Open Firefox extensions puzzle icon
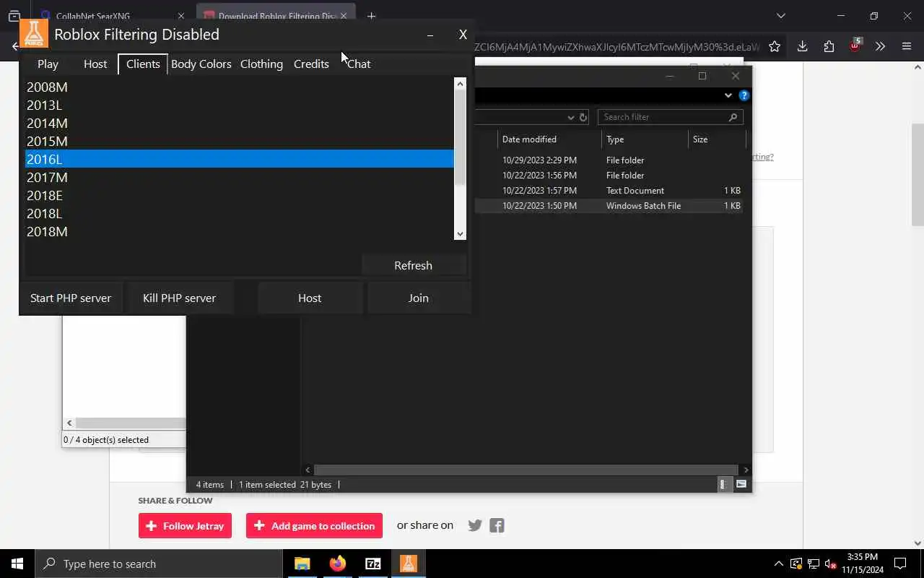The height and width of the screenshot is (578, 924). [829, 46]
